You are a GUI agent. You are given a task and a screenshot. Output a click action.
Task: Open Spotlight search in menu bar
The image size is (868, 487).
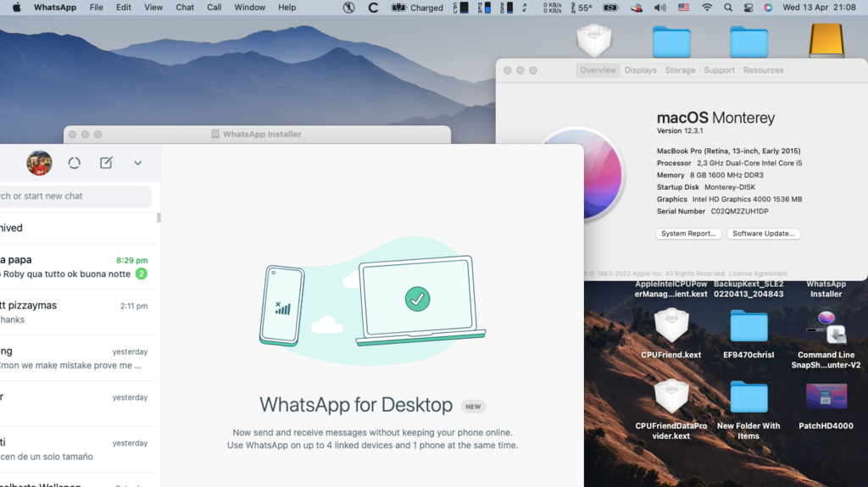tap(728, 8)
